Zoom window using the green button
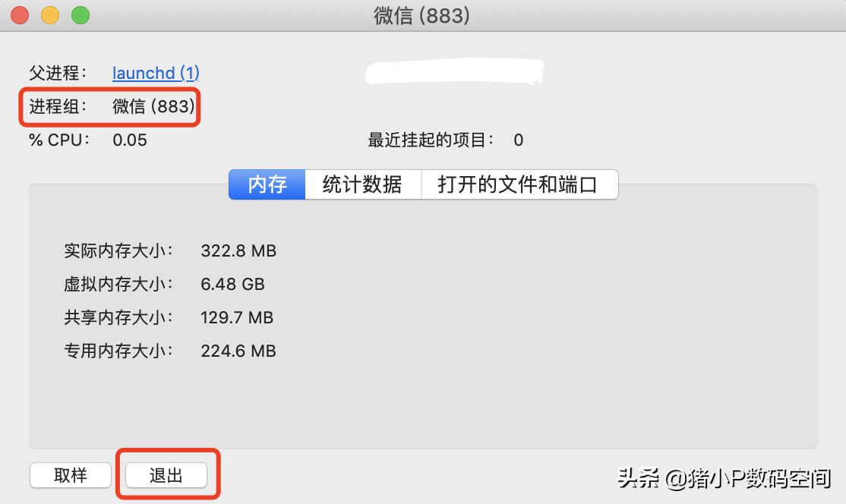 [x=80, y=15]
